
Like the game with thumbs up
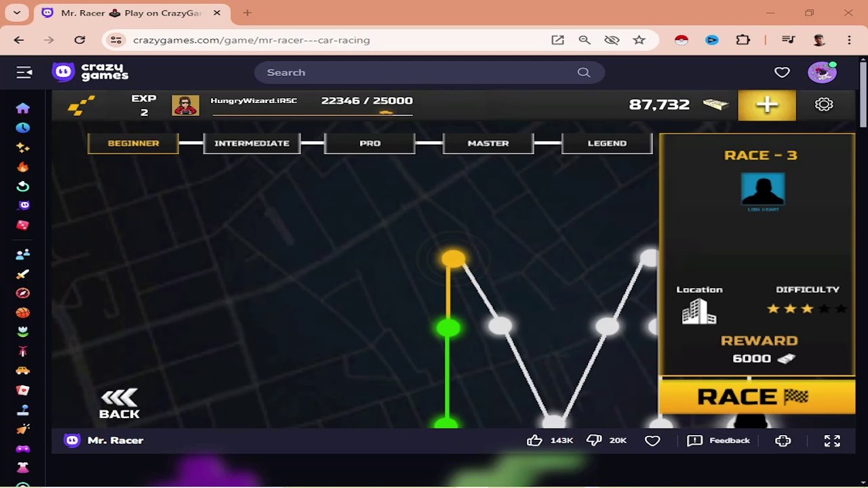click(x=534, y=441)
